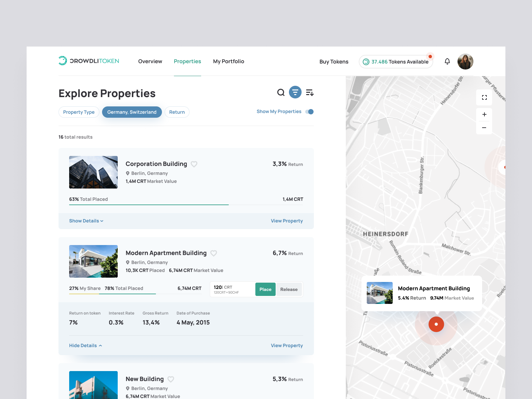Image resolution: width=532 pixels, height=399 pixels.
Task: Collapse Hide Details for Modern Apartment Building
Action: click(85, 345)
